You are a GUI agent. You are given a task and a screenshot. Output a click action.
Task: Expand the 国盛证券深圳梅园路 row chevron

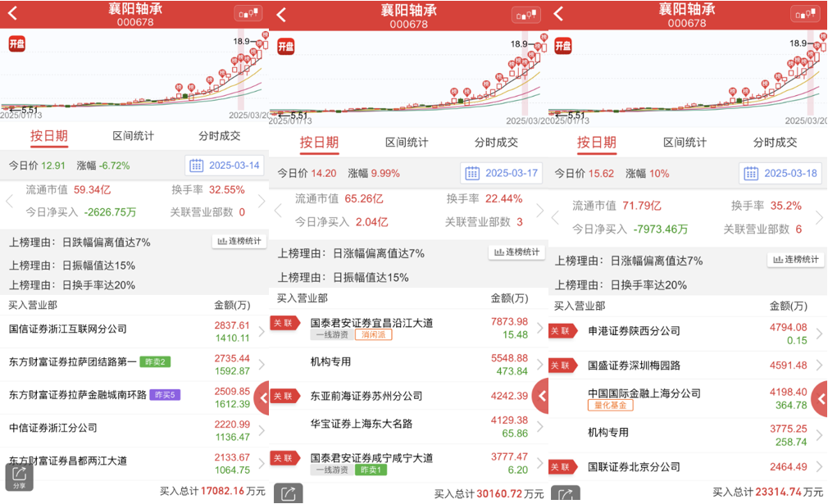tap(817, 366)
